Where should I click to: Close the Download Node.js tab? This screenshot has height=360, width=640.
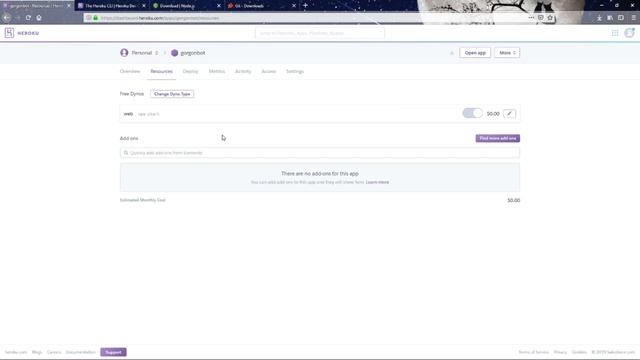click(x=219, y=6)
